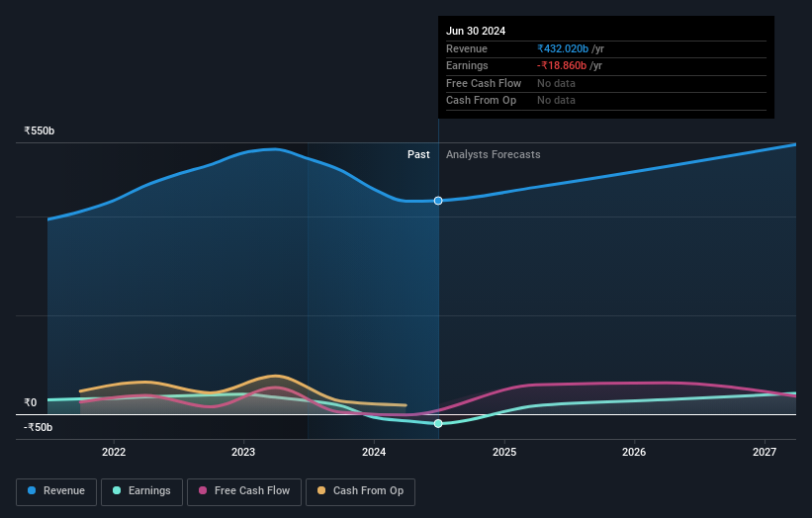Click the Earnings row label in tooltip
This screenshot has width=812, height=518.
(x=467, y=65)
